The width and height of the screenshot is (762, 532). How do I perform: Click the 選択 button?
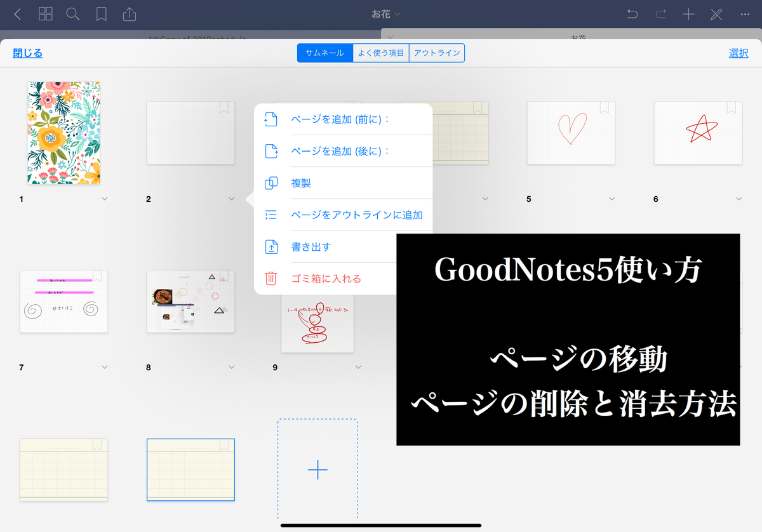tap(739, 53)
